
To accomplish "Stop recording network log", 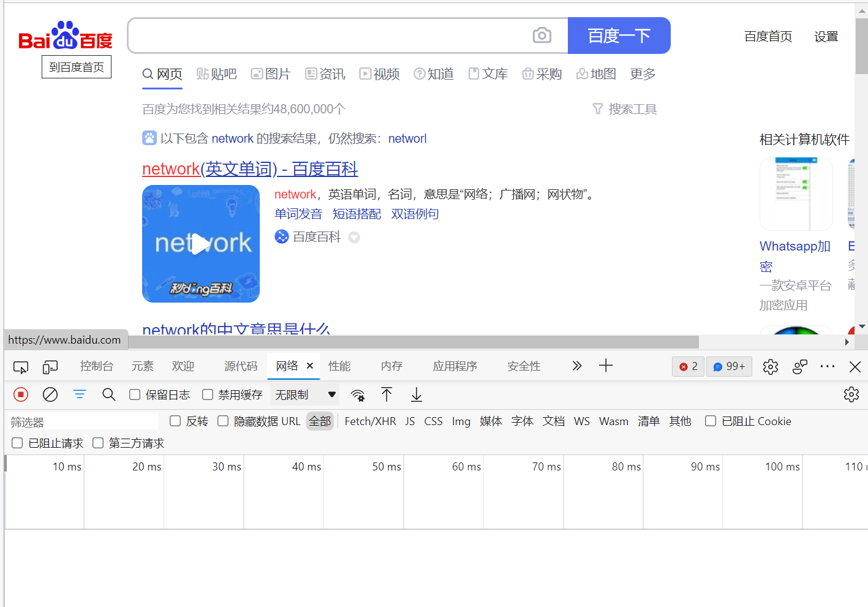I will tap(21, 395).
